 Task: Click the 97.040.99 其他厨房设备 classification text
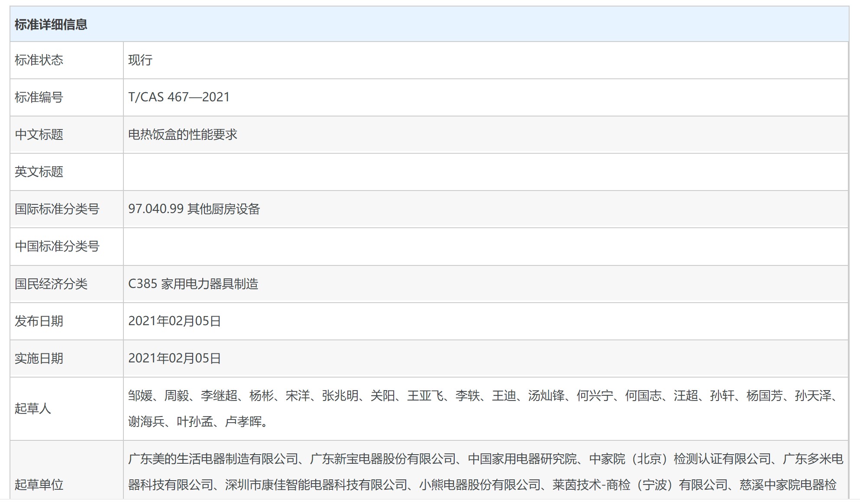pos(194,209)
